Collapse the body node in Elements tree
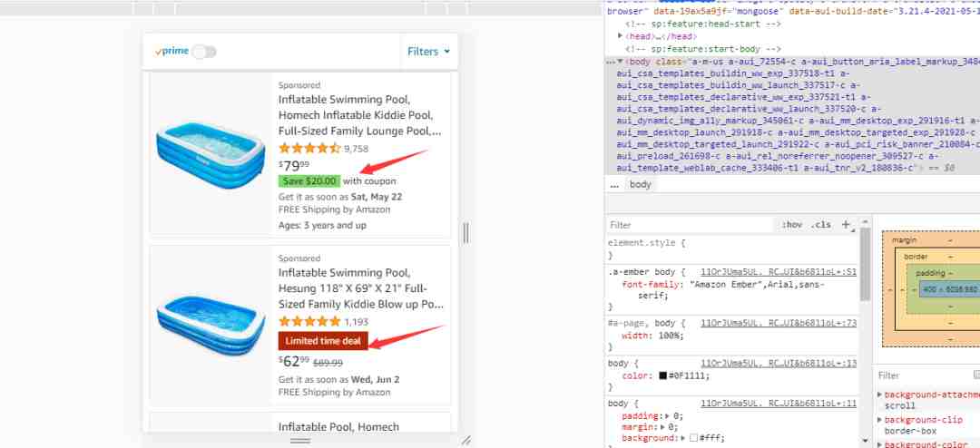Screen dimensions: 980x448 click(620, 62)
